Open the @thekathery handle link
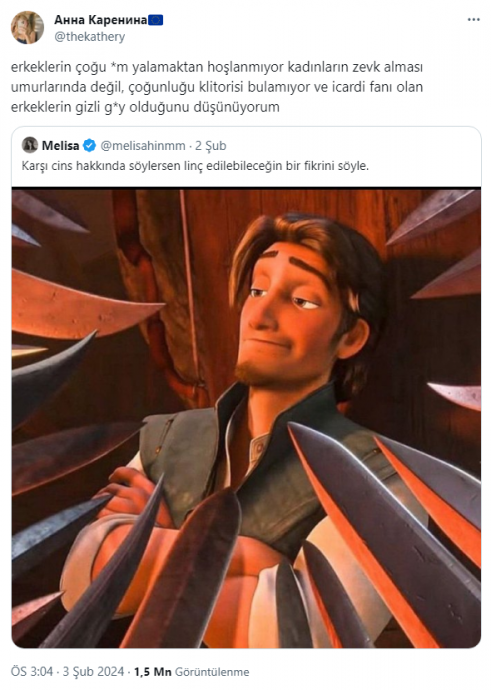The width and height of the screenshot is (491, 690). coord(89,37)
